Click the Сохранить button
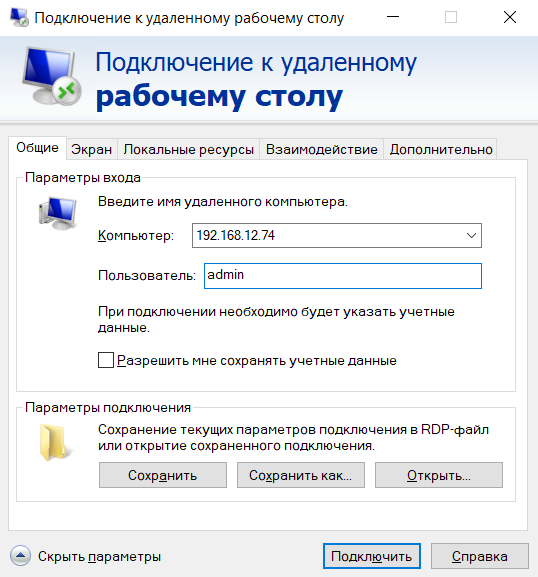Viewport: 538px width, 577px height. coord(163,475)
